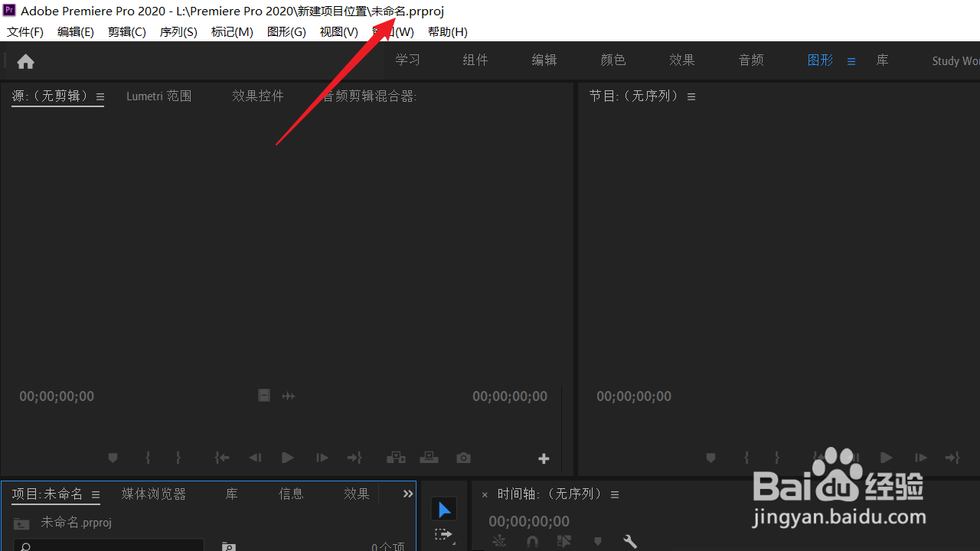Screen dimensions: 980x551
Task: Open Source monitor button editor plus icon
Action: pyautogui.click(x=544, y=458)
